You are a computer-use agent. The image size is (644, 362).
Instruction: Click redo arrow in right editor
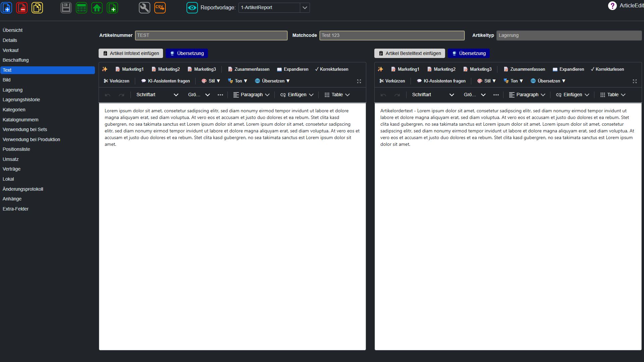[397, 95]
